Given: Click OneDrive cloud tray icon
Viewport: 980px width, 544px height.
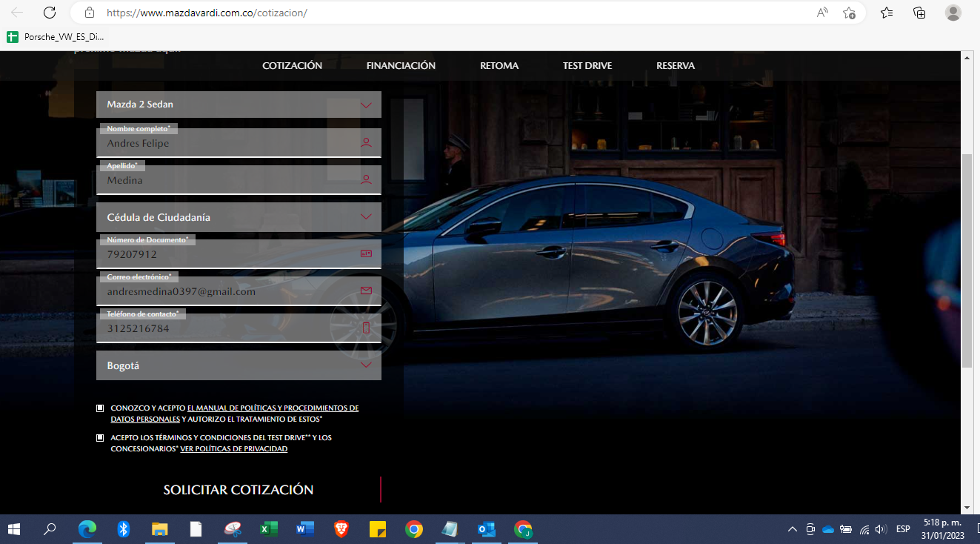Looking at the screenshot, I should pyautogui.click(x=828, y=529).
